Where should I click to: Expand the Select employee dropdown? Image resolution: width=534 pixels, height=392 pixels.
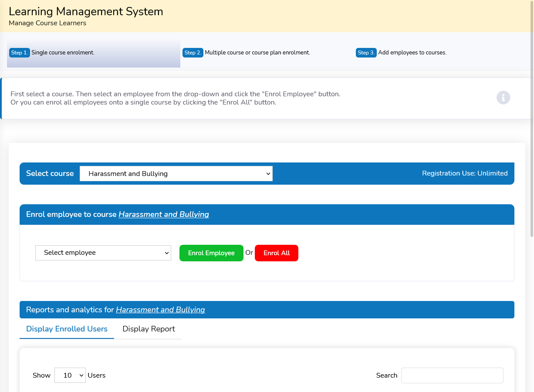click(103, 253)
